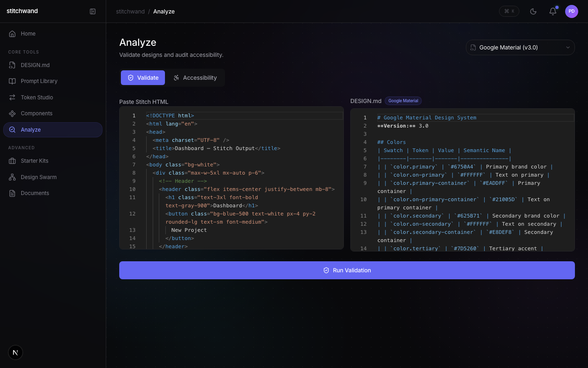Click the Documents file icon
The width and height of the screenshot is (588, 368).
pyautogui.click(x=12, y=193)
